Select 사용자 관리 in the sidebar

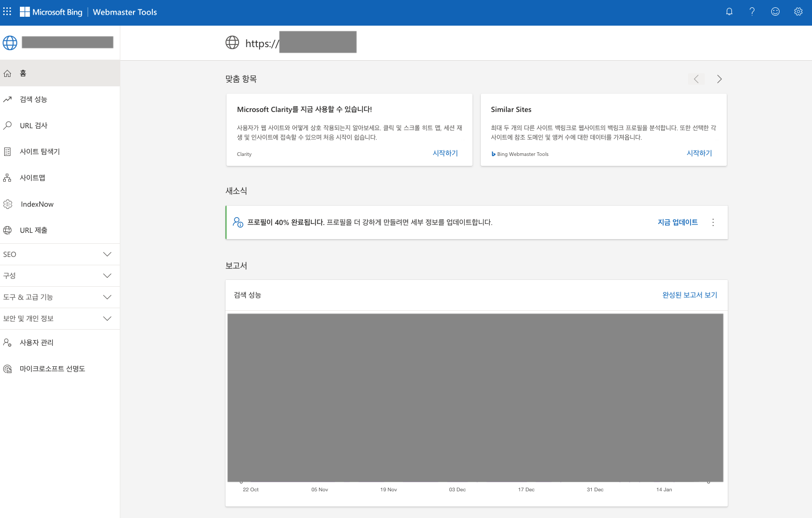[36, 342]
